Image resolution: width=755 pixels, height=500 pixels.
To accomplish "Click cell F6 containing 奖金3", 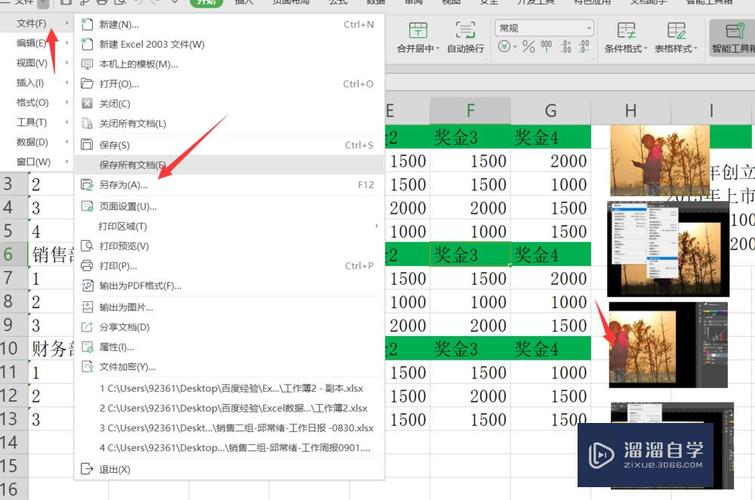I will [x=470, y=254].
